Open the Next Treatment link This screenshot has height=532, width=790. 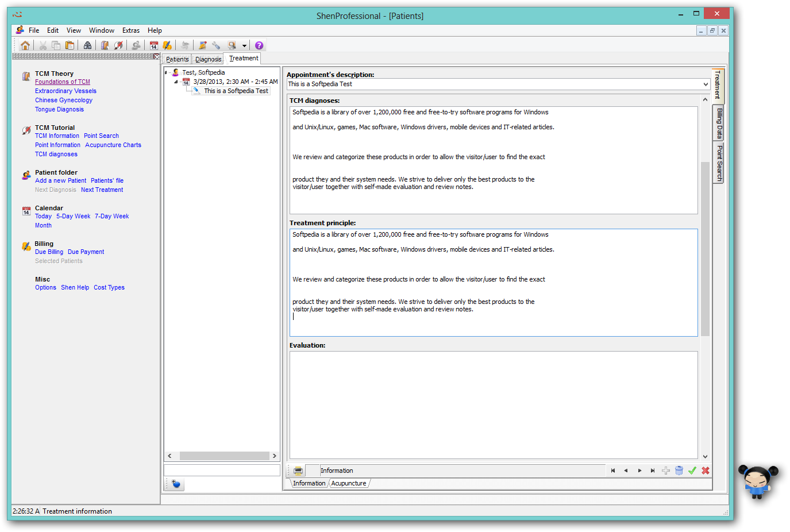tap(102, 190)
